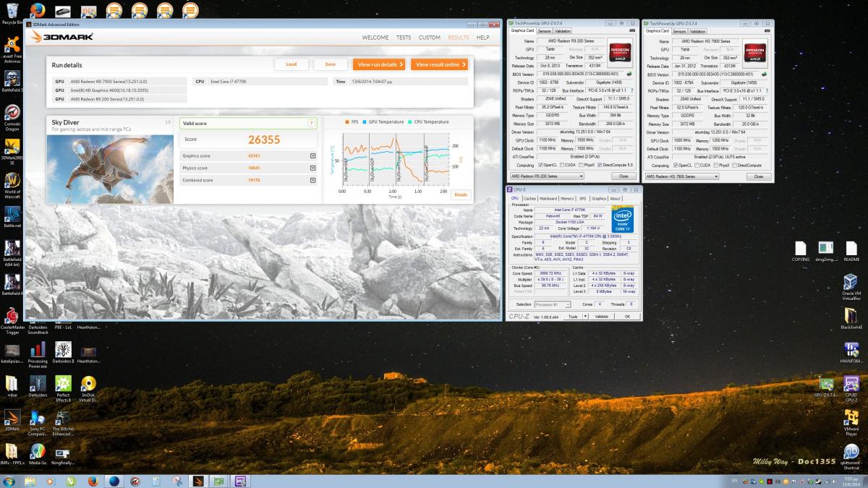Switch to 3DMark in the taskbar
This screenshot has width=868, height=488.
[x=197, y=480]
